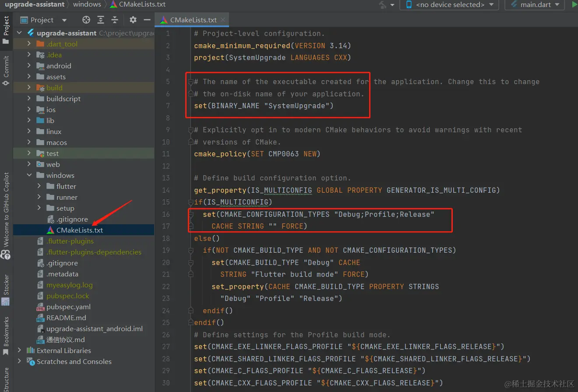The width and height of the screenshot is (578, 392).
Task: Expand the android folder
Action: tap(29, 66)
